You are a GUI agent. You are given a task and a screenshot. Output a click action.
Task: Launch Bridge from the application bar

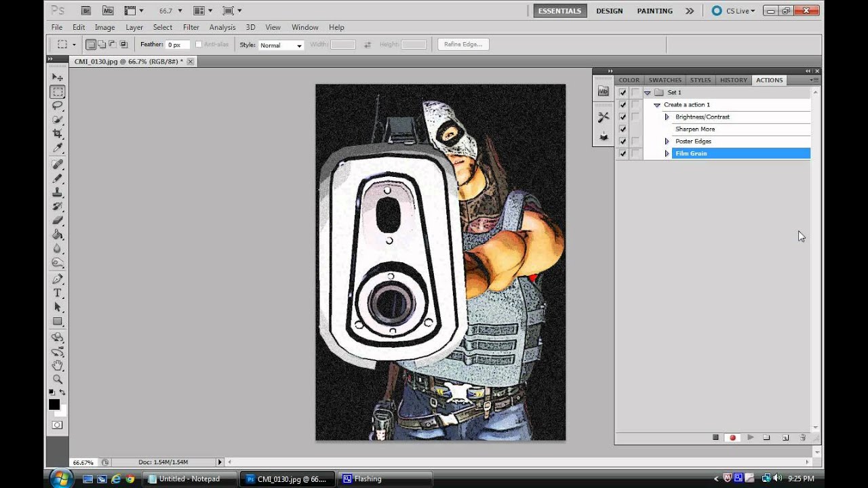pyautogui.click(x=85, y=11)
